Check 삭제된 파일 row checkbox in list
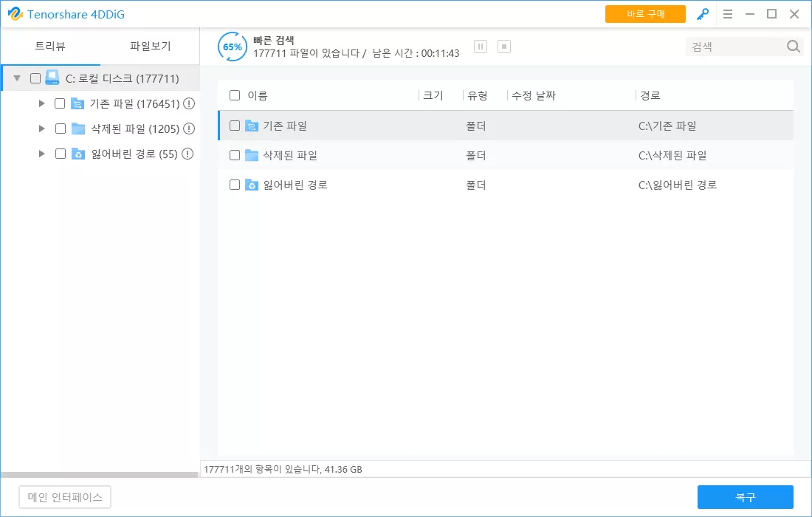The height and width of the screenshot is (517, 812). coord(235,155)
